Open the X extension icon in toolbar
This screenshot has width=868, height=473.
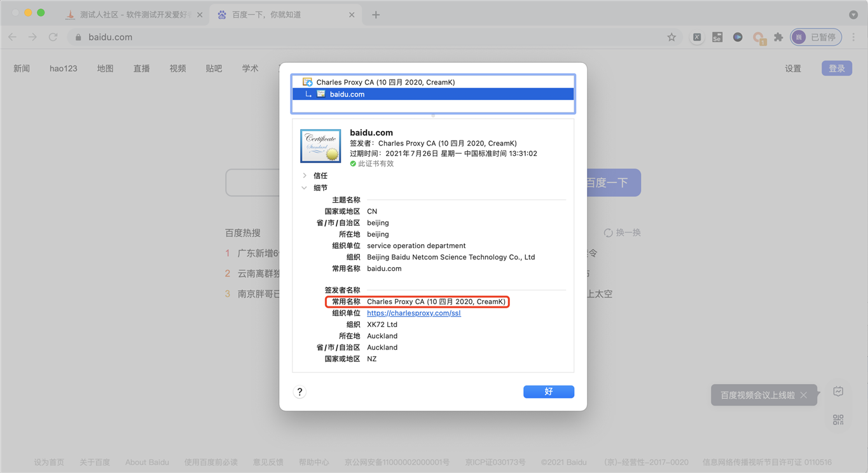point(697,37)
